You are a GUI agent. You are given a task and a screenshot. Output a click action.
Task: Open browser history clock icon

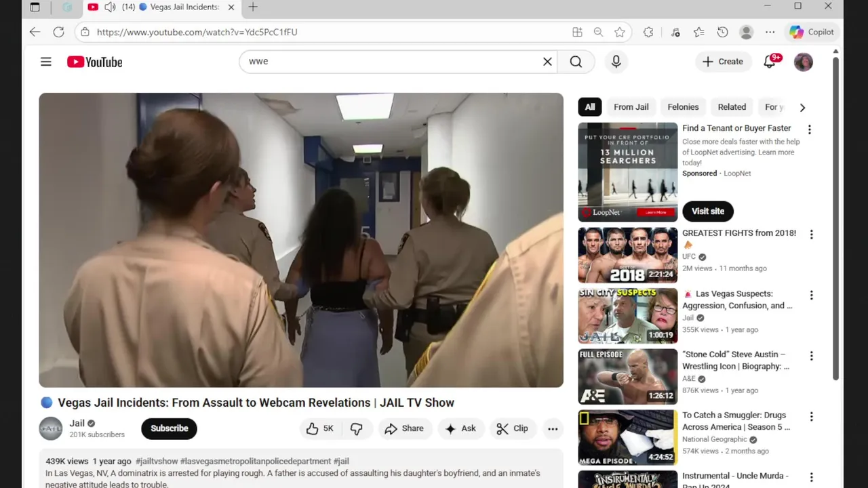point(723,32)
